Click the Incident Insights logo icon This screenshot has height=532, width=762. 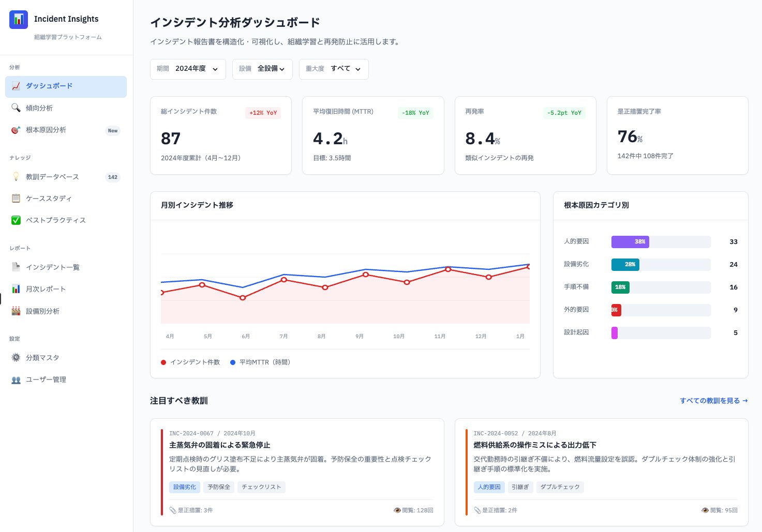19,20
